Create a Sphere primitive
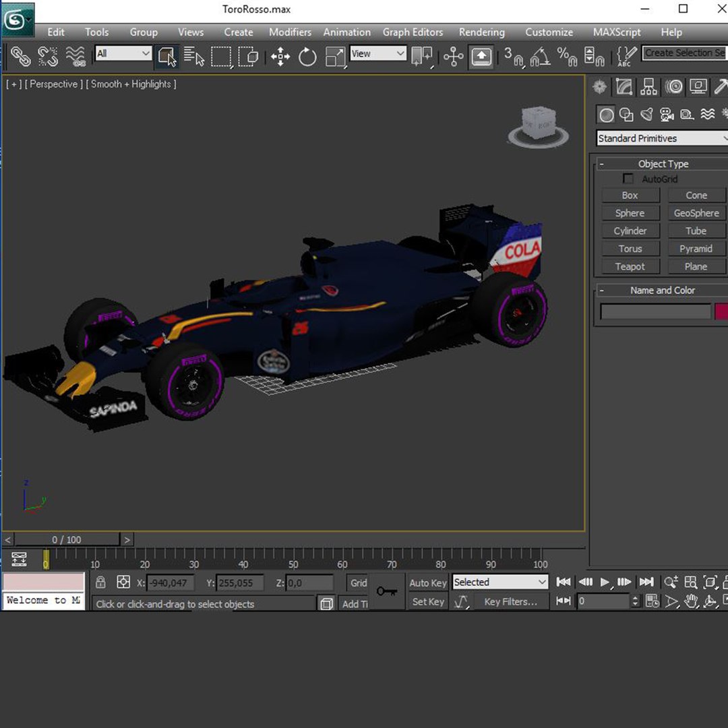This screenshot has height=728, width=728. [x=630, y=213]
